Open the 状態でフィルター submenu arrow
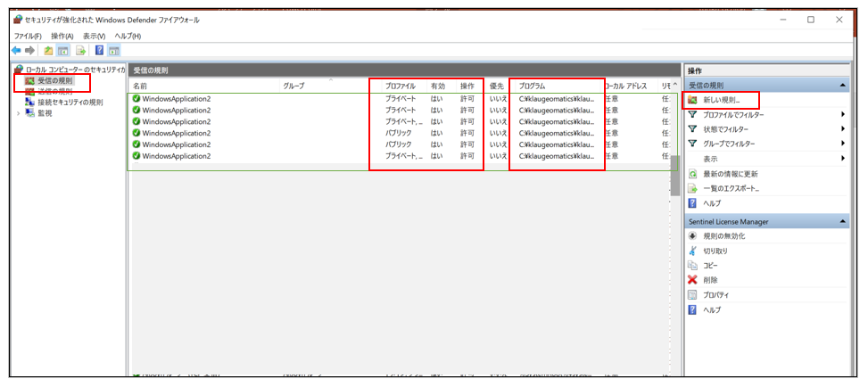This screenshot has width=868, height=387. point(842,129)
